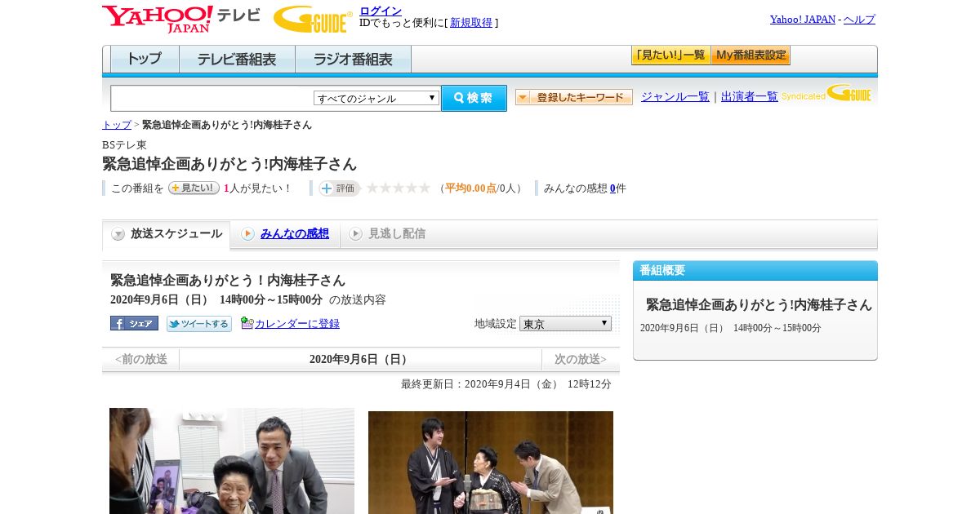Open the right photo of the stage performers
The width and height of the screenshot is (980, 514).
[x=491, y=463]
